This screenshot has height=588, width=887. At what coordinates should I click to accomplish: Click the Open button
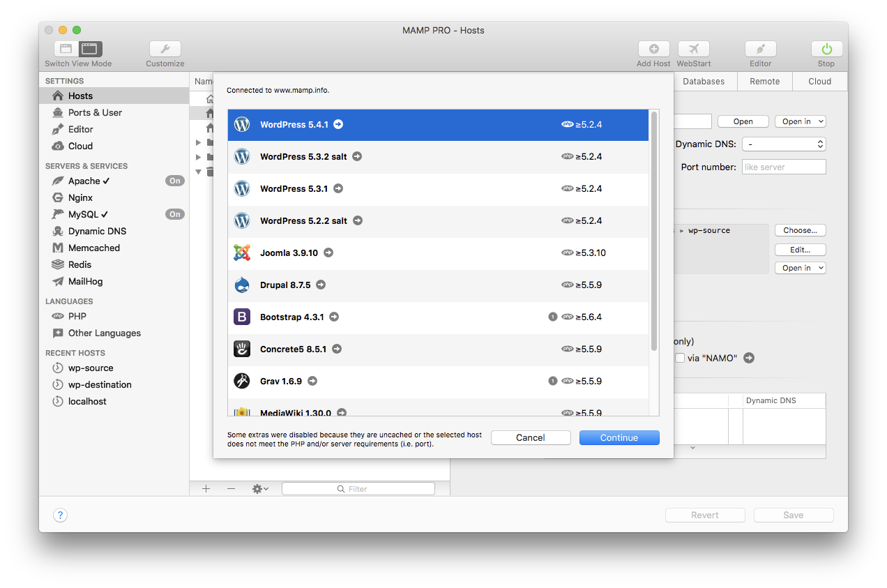pos(743,121)
